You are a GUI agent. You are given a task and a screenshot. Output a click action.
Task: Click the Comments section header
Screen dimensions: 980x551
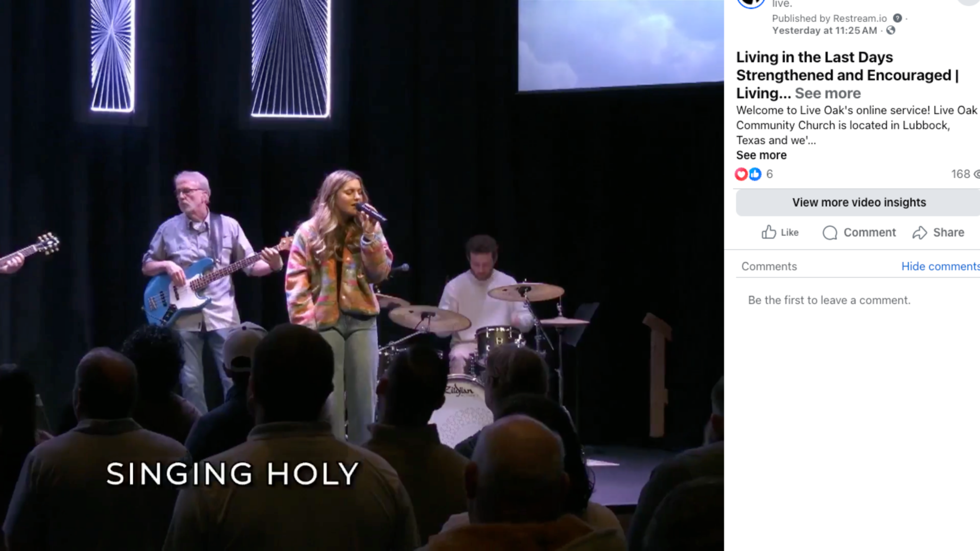pos(769,266)
